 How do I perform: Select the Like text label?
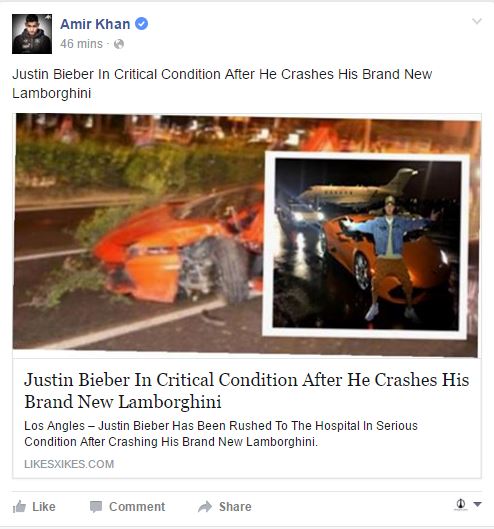pos(44,507)
